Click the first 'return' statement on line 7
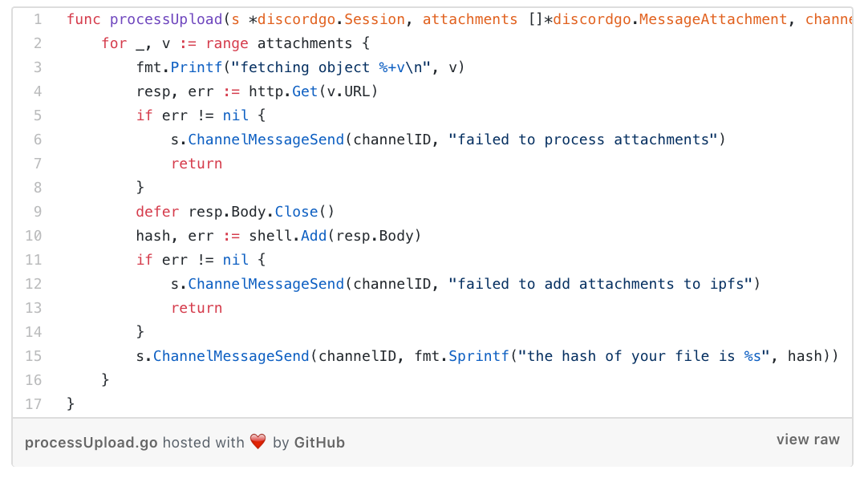The width and height of the screenshot is (868, 478). click(x=197, y=164)
